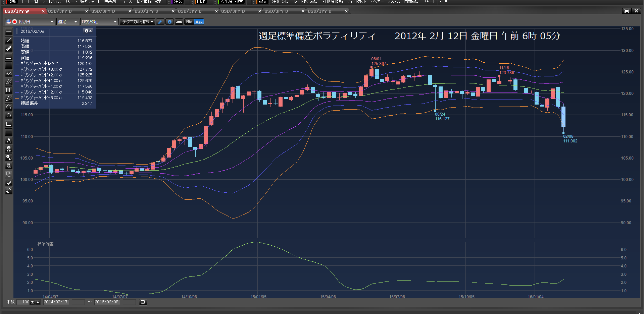The image size is (644, 314).
Task: Select the erase-all tool with A
Action: coord(9,191)
